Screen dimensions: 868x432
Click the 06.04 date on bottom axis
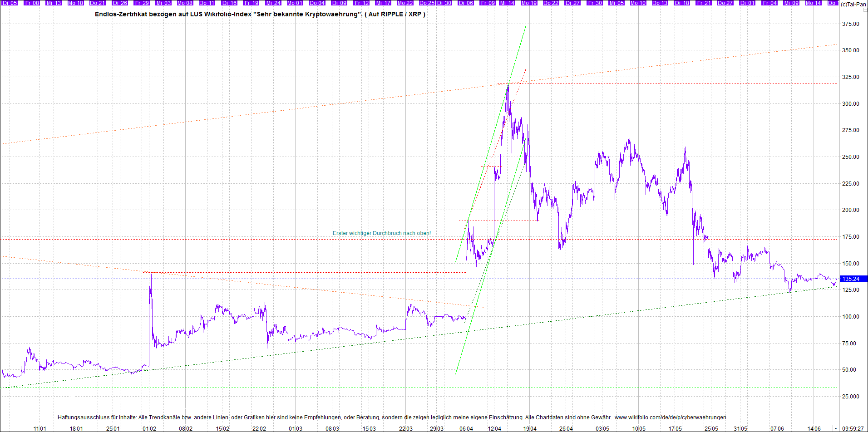point(466,428)
